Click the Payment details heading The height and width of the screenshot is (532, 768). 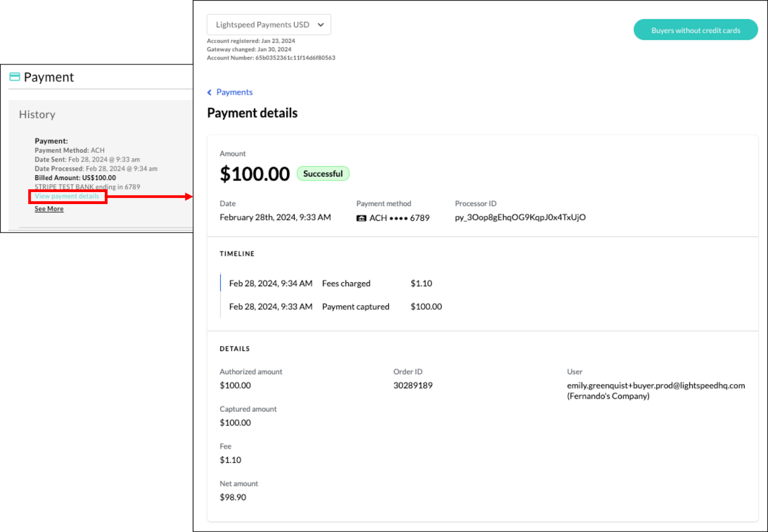pos(252,113)
